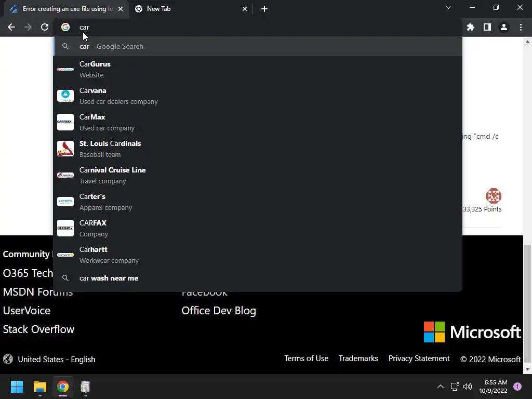The width and height of the screenshot is (532, 399).
Task: Switch to the 'Error creating an exe file' tab
Action: [66, 9]
